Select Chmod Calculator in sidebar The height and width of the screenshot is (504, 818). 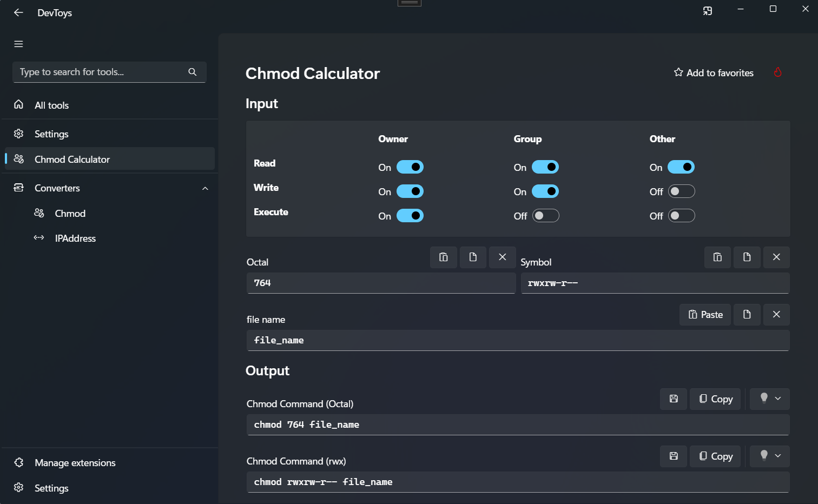[x=110, y=159]
